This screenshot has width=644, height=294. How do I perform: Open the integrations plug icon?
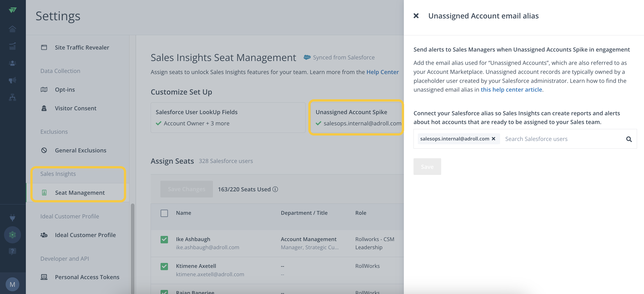tap(13, 217)
